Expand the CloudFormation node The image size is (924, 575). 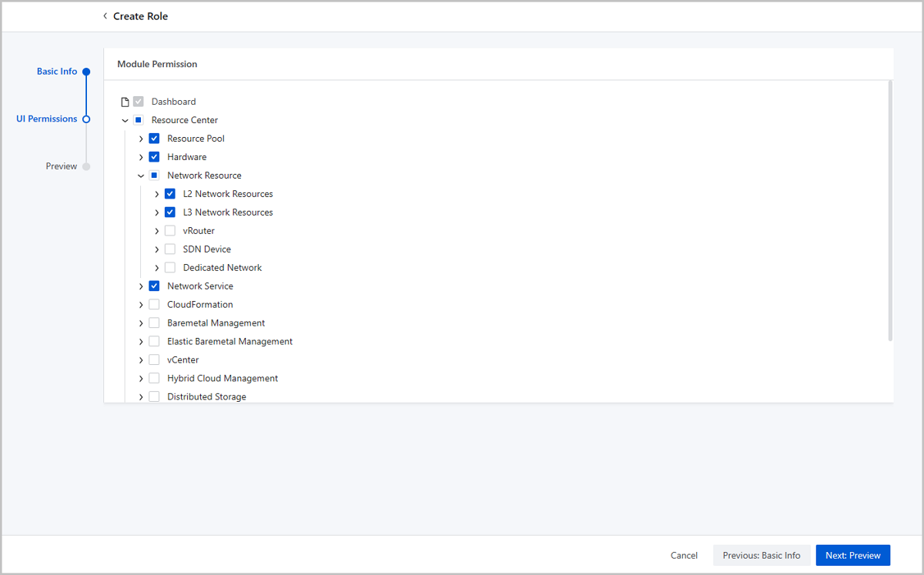[x=141, y=305]
